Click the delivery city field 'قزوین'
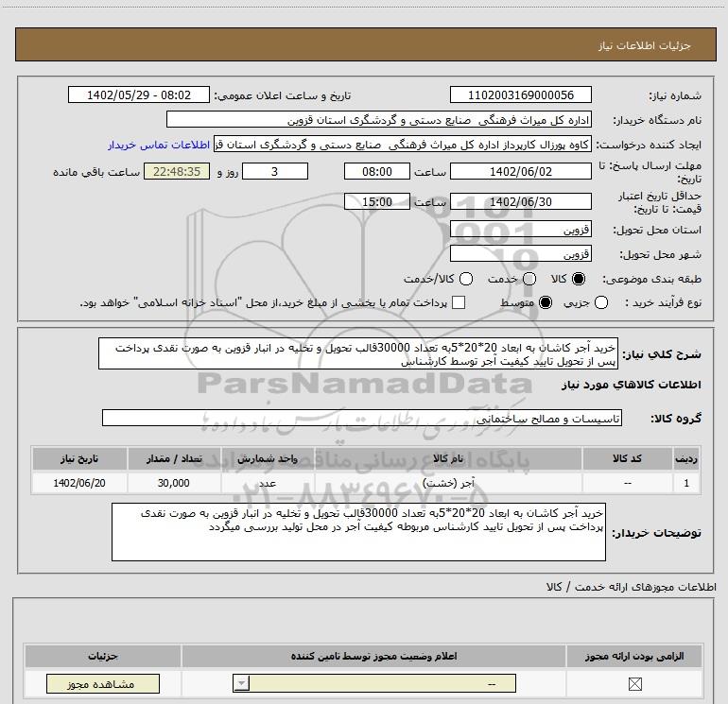This screenshot has width=728, height=704. click(520, 254)
